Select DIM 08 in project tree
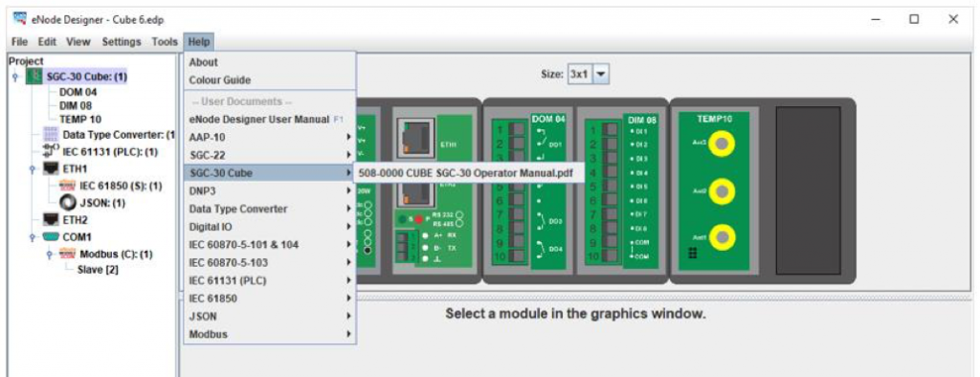The image size is (980, 377). (x=76, y=105)
